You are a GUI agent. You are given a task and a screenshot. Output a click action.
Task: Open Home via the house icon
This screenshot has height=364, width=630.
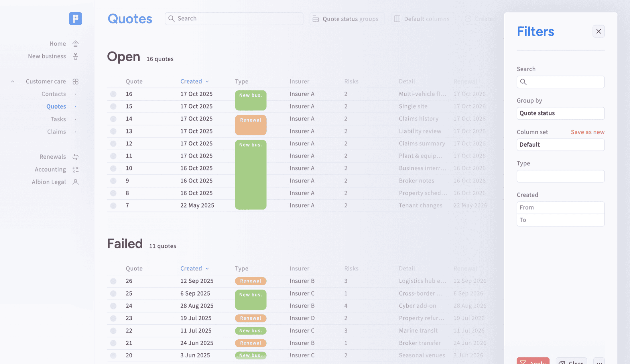(75, 44)
